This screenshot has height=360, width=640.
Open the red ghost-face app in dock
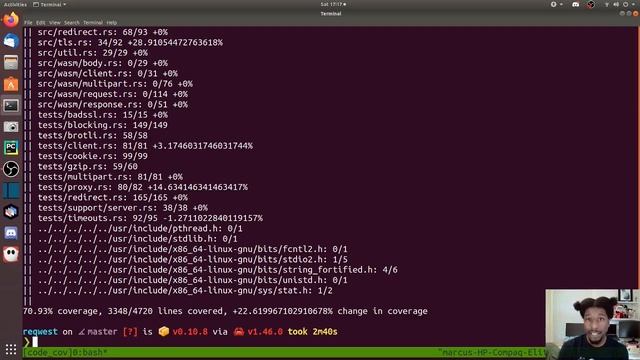pyautogui.click(x=11, y=254)
